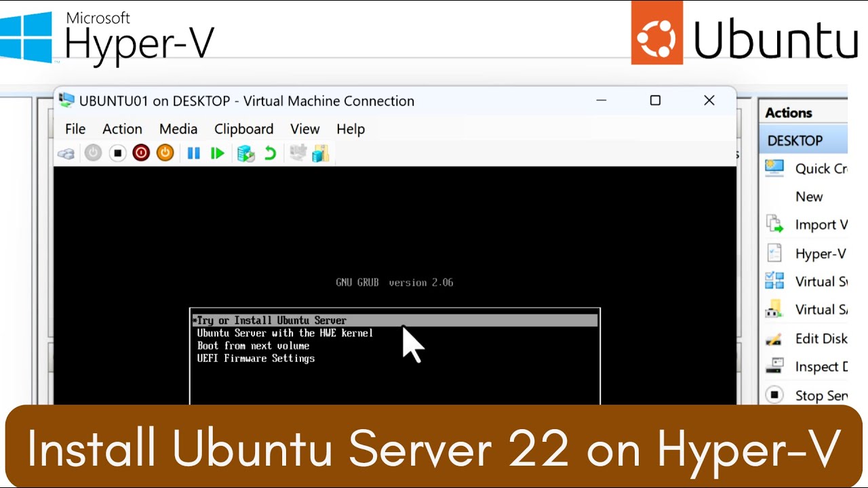Viewport: 868px width, 488px height.
Task: Open the File menu
Action: point(75,129)
